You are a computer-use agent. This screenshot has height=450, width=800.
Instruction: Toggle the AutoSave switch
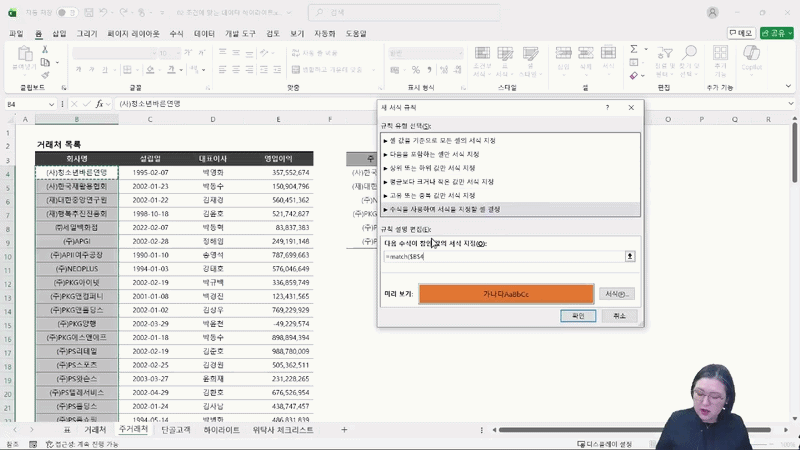[66, 12]
